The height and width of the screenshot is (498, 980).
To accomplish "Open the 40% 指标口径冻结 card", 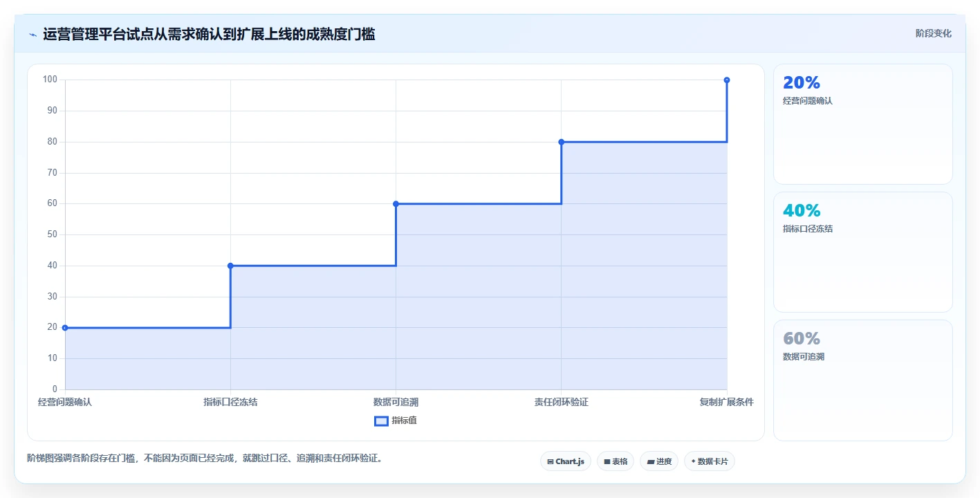I will pos(862,252).
